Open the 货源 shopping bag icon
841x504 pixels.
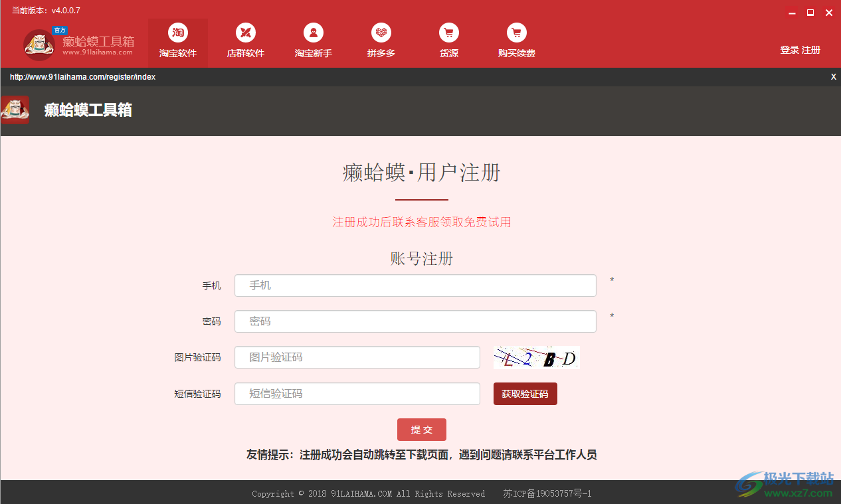click(x=448, y=32)
